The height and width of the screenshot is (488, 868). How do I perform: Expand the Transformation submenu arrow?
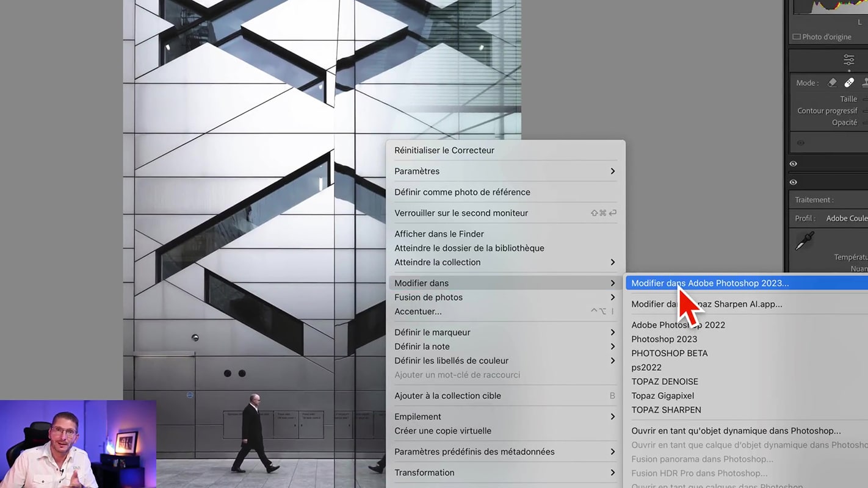pos(612,473)
